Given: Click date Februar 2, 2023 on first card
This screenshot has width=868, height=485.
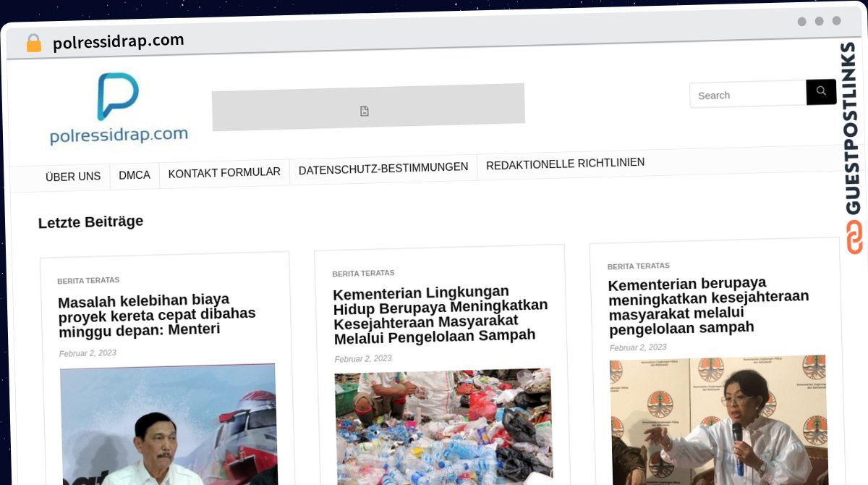Looking at the screenshot, I should tap(88, 353).
